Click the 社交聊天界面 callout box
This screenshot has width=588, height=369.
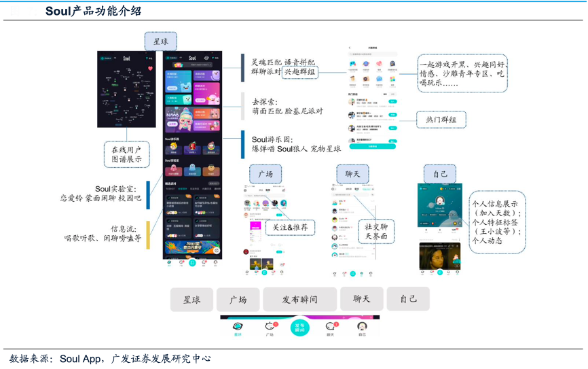coord(375,231)
